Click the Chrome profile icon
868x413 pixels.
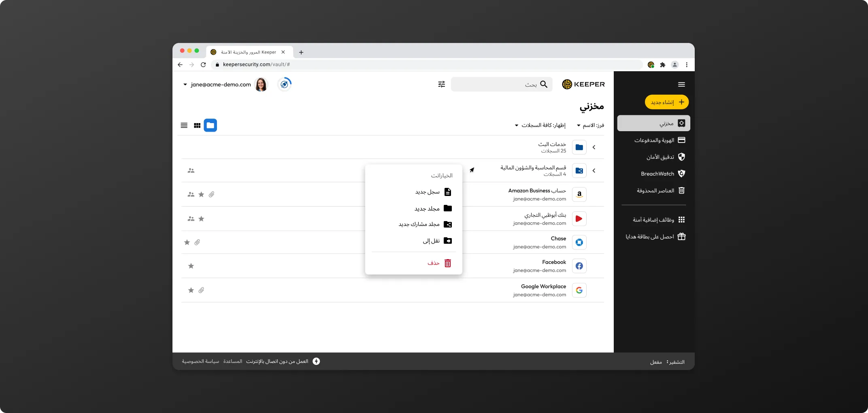point(675,64)
